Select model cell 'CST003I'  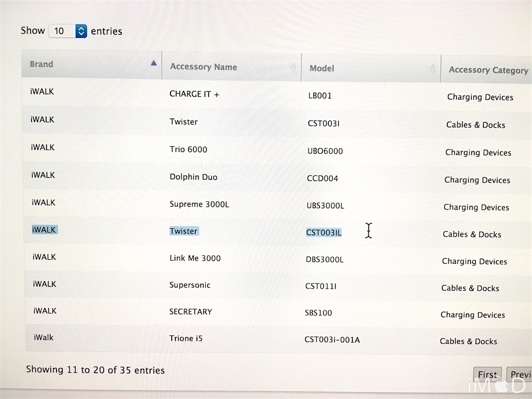pos(324,123)
